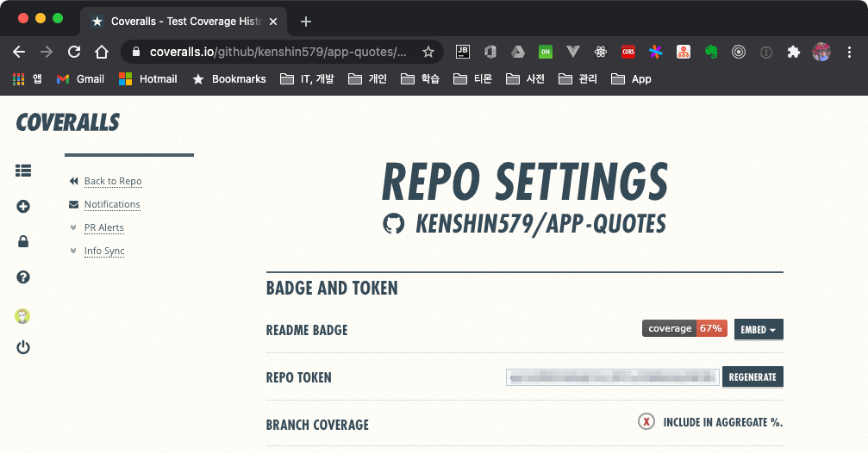The image size is (868, 454).
Task: Open the Embed badge dropdown
Action: coord(759,329)
